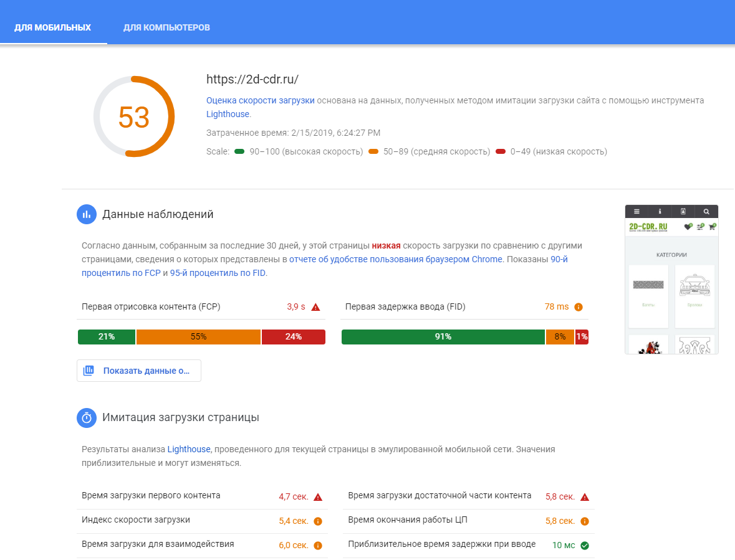The height and width of the screenshot is (560, 735).
Task: Click the Индекс скорости загрузки row label
Action: pos(136,520)
